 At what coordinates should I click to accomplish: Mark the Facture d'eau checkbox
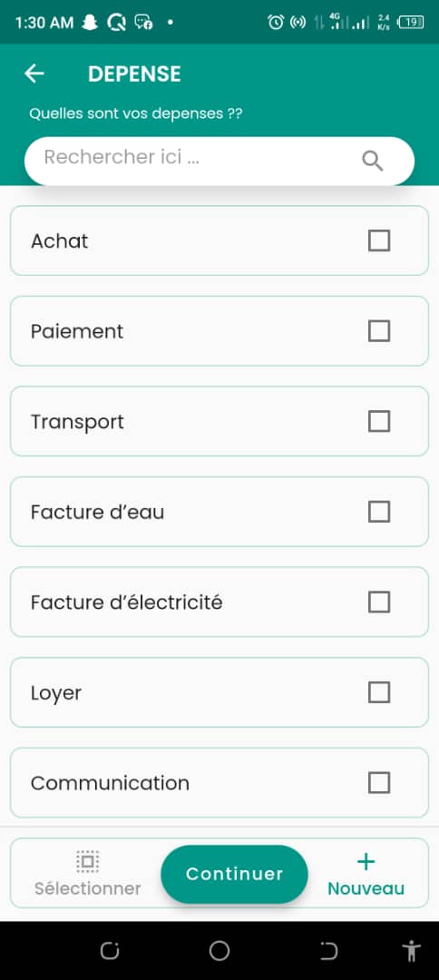point(379,512)
